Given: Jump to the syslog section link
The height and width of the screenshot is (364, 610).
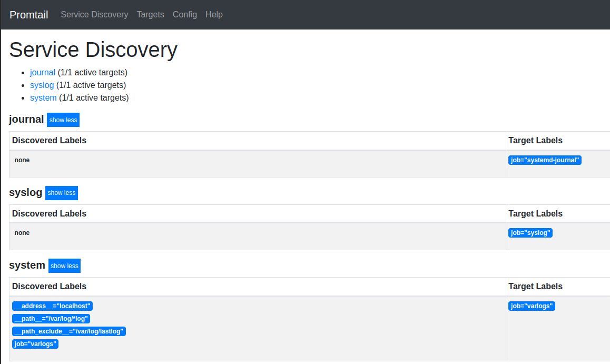Looking at the screenshot, I should [x=42, y=85].
